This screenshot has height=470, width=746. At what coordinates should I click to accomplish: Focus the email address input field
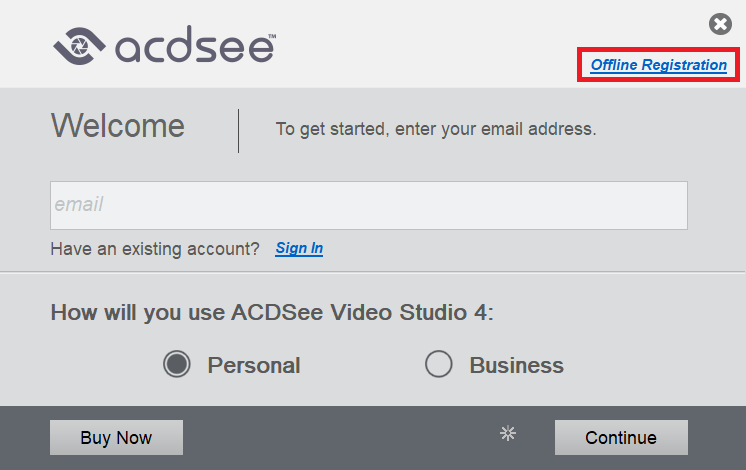[x=368, y=205]
